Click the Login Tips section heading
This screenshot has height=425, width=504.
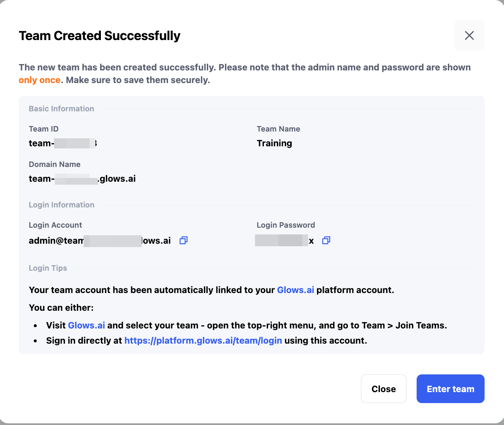coord(48,268)
